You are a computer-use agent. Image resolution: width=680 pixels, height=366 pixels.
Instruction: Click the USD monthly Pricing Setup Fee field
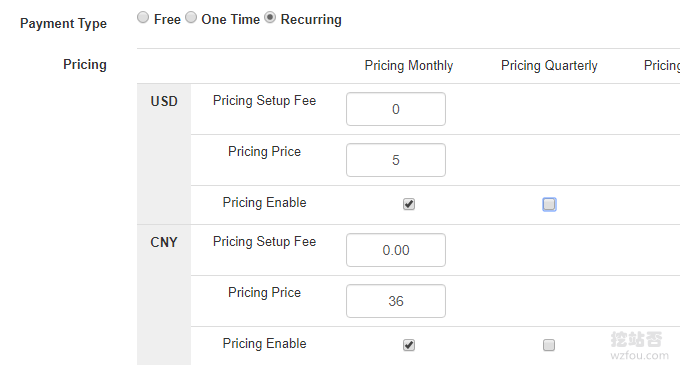(x=396, y=109)
